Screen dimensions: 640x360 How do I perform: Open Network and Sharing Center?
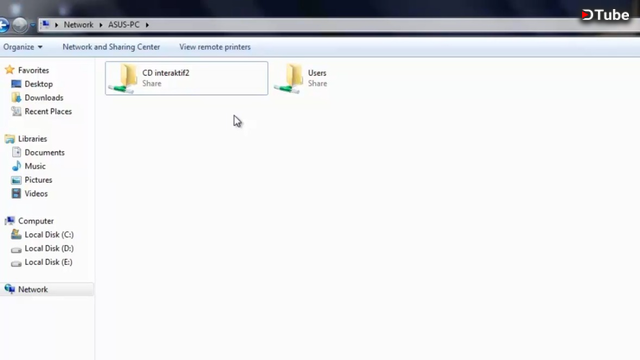(111, 47)
